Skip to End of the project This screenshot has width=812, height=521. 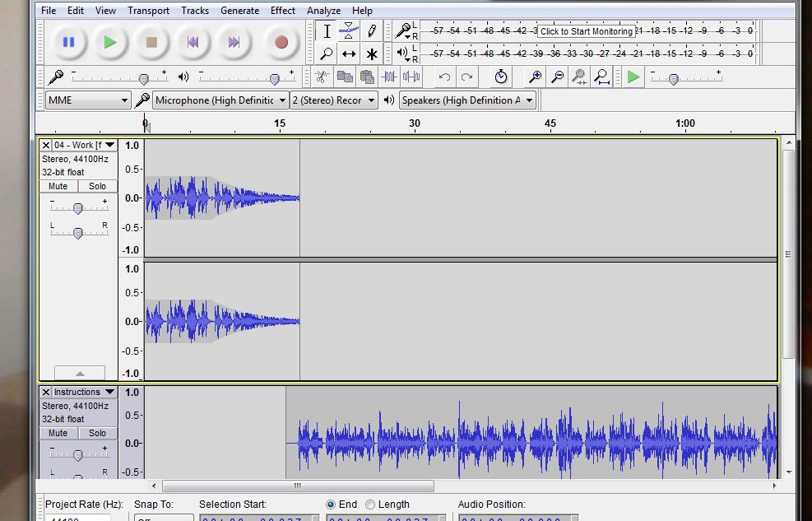234,43
